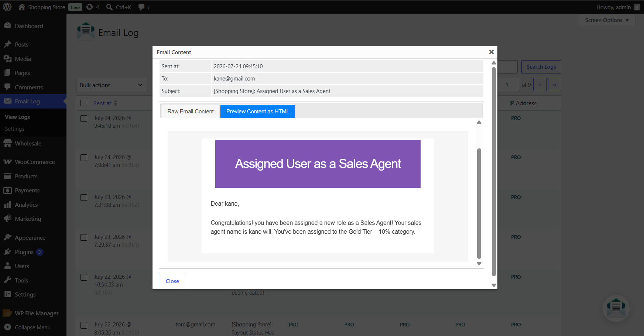Open the floating Email Log helper icon

(616, 308)
